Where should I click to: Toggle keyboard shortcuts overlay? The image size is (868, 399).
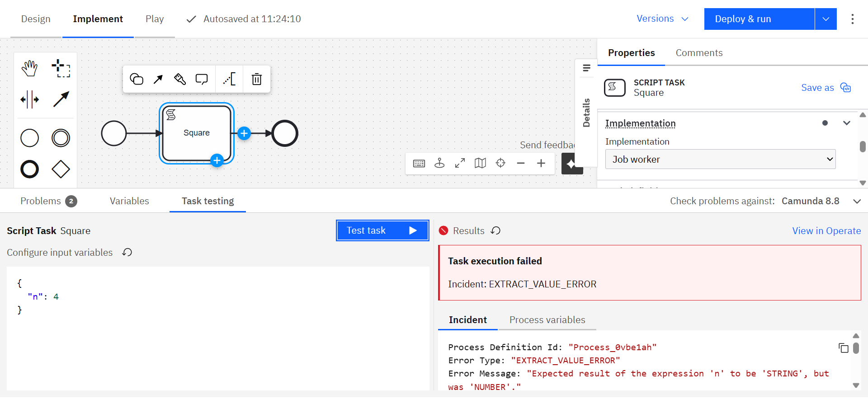(x=419, y=163)
